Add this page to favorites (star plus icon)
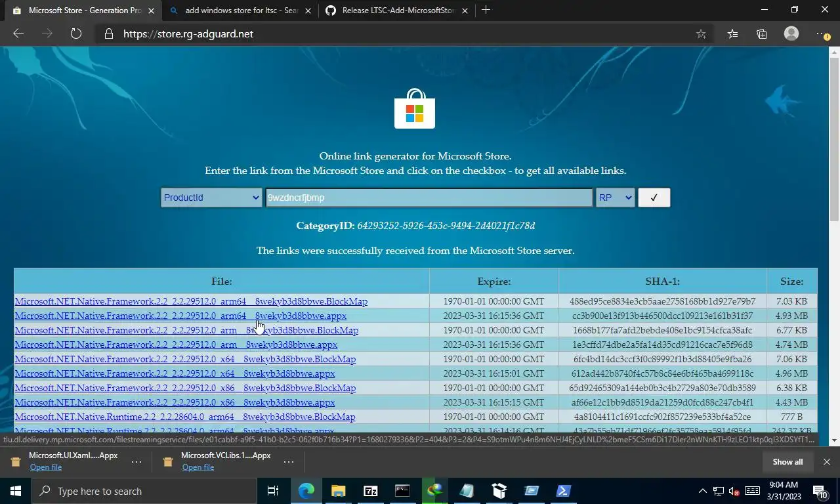 701,33
